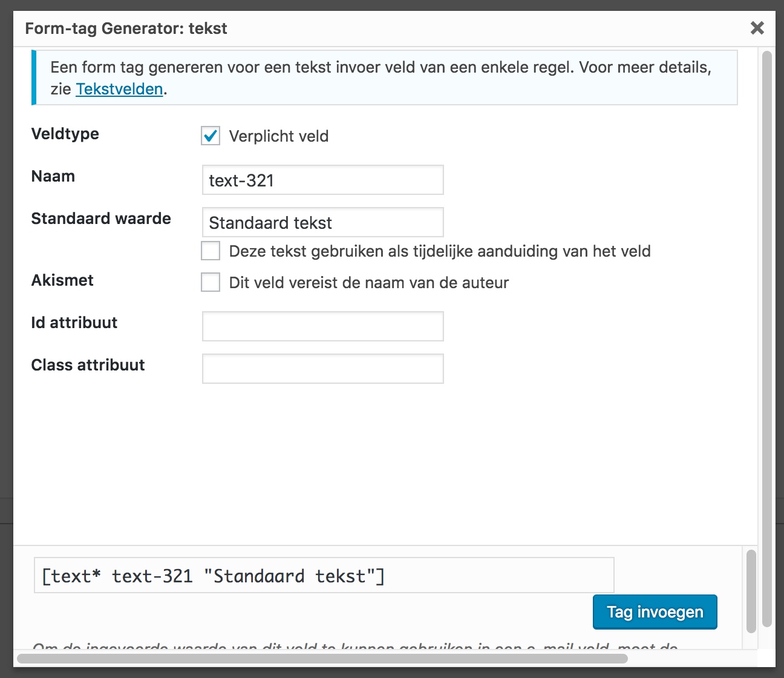Image resolution: width=784 pixels, height=678 pixels.
Task: Tick the Akismet author name checkbox
Action: (x=211, y=282)
